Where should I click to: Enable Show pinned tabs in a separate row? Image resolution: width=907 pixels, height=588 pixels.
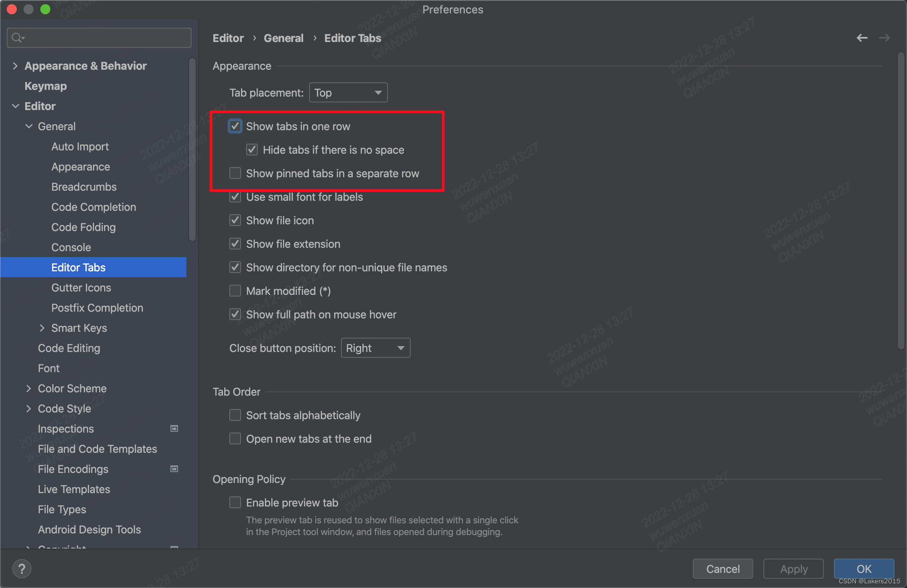pos(236,173)
